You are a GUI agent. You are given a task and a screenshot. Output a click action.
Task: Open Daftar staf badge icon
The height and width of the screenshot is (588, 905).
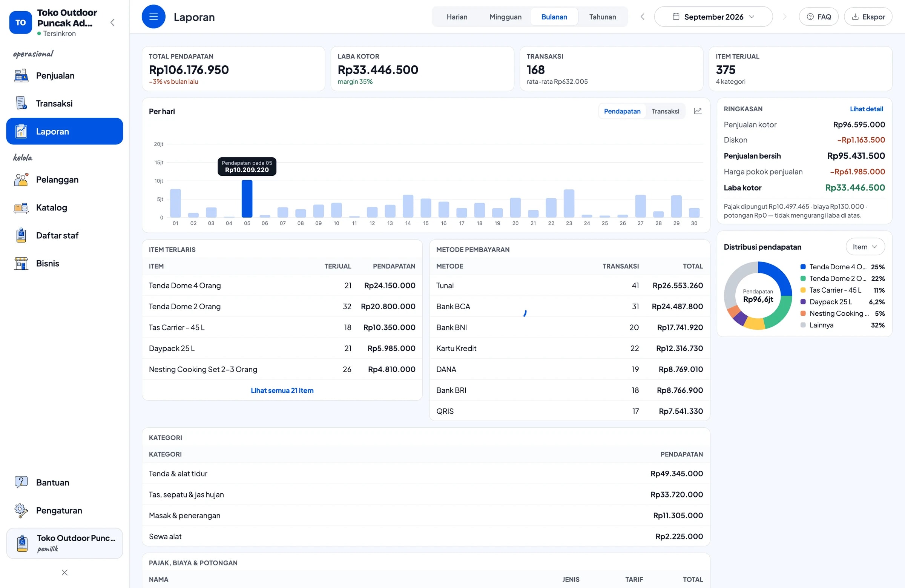tap(21, 235)
